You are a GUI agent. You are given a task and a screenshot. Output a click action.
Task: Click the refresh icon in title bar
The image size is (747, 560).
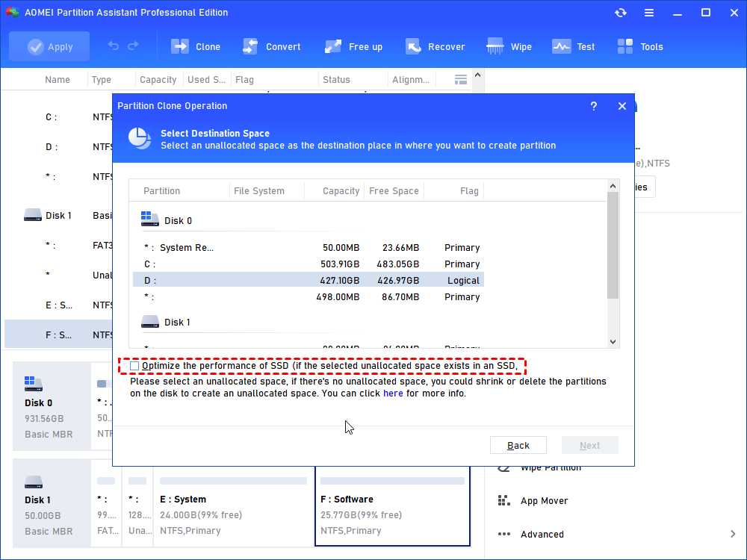pyautogui.click(x=620, y=13)
